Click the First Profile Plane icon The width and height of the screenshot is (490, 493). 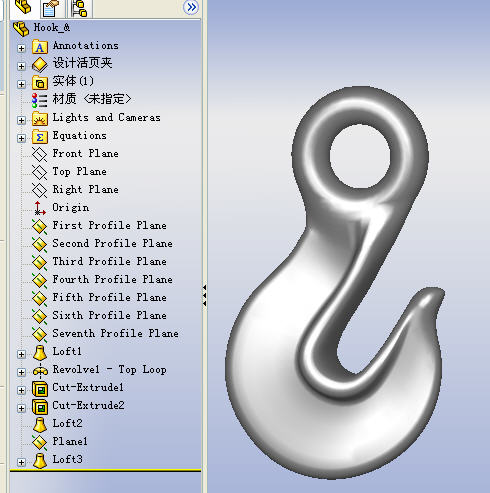point(40,227)
